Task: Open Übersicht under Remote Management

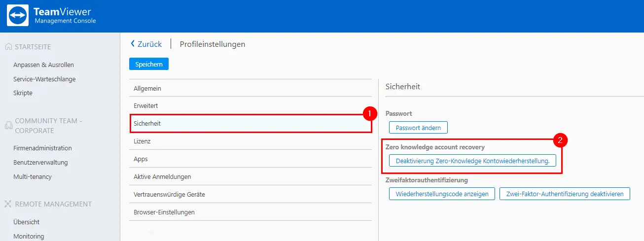Action: [27, 222]
